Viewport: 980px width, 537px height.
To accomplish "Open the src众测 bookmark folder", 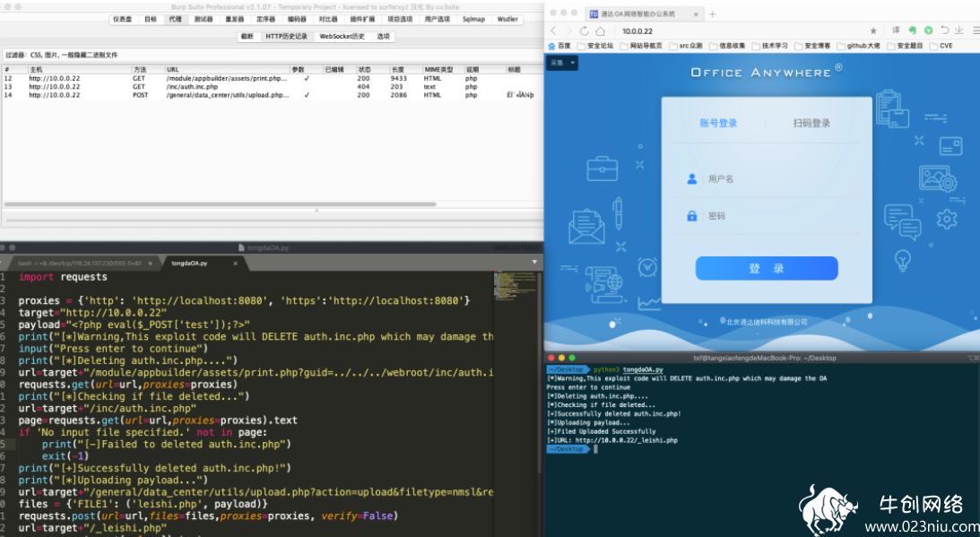I will click(686, 46).
